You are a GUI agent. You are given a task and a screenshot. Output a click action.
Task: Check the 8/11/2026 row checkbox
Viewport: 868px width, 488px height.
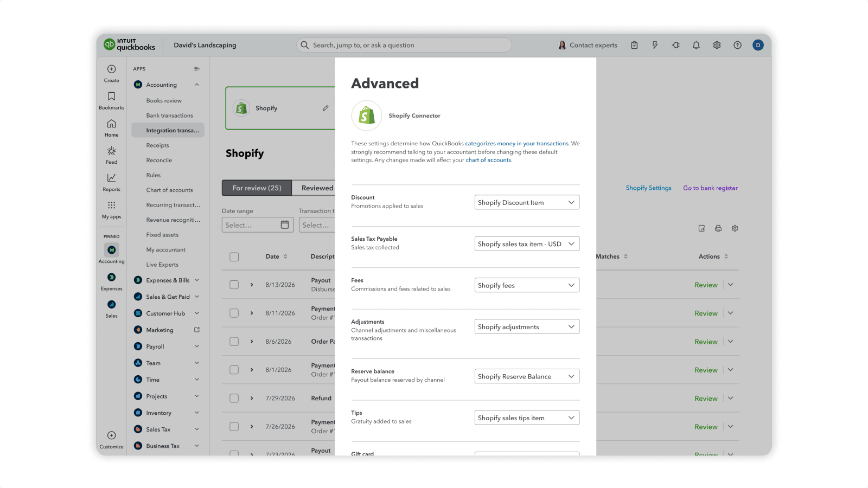[234, 313]
